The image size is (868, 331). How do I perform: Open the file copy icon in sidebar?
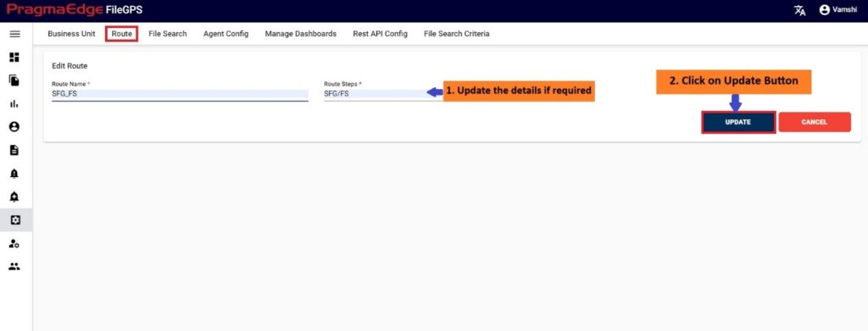[x=15, y=80]
